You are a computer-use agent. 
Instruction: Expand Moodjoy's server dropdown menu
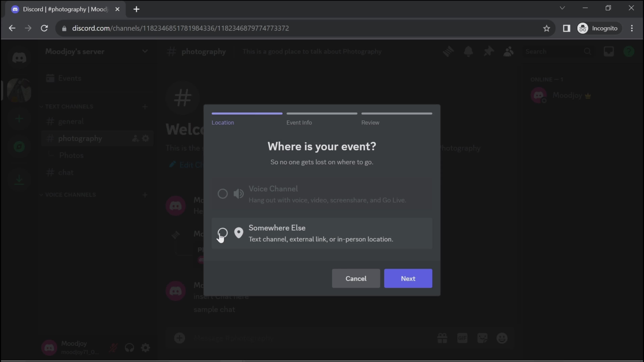click(145, 51)
